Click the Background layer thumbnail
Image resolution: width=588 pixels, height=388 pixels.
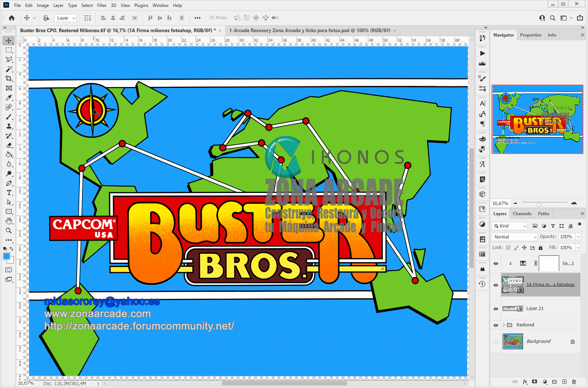point(512,341)
